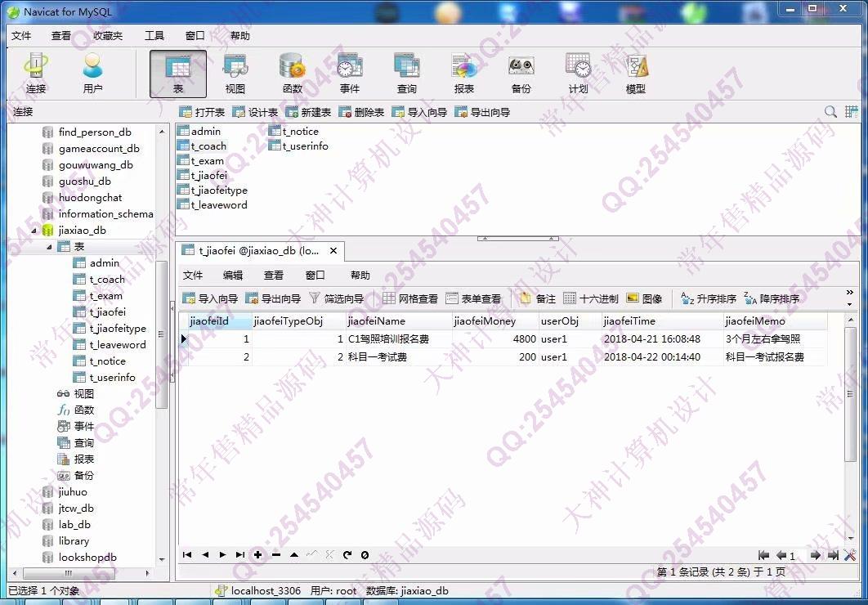Open the 连接 connection tool
The image size is (868, 605).
coord(36,74)
